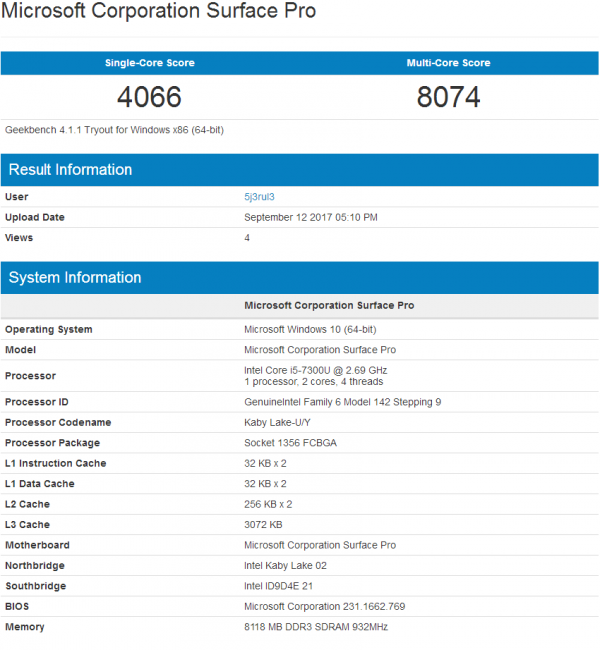Select the Upload Date label

[x=35, y=217]
